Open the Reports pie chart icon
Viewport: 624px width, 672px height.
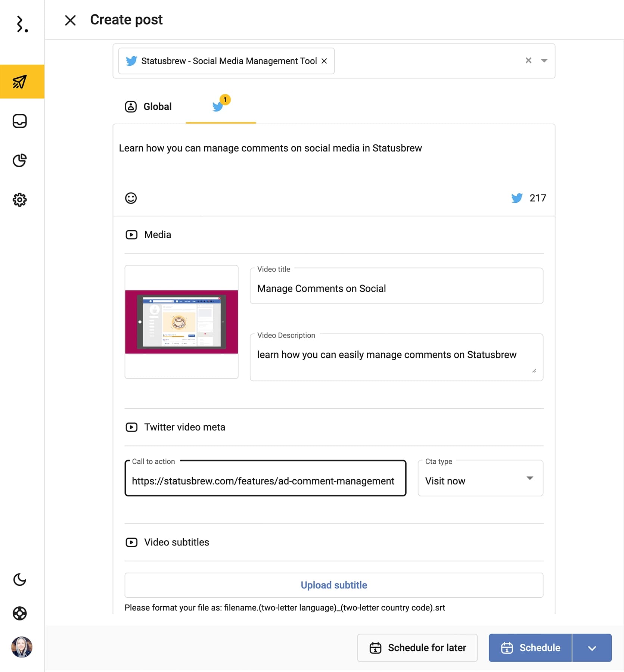20,161
